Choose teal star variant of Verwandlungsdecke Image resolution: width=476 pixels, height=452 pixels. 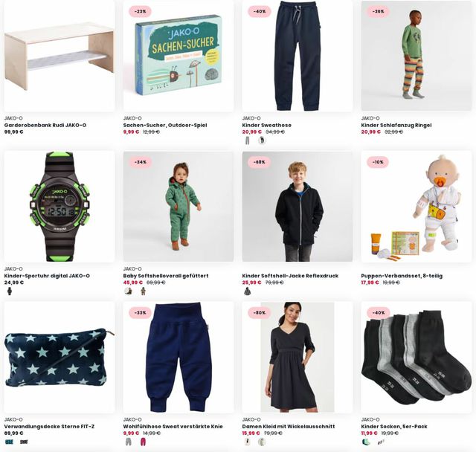(x=10, y=442)
